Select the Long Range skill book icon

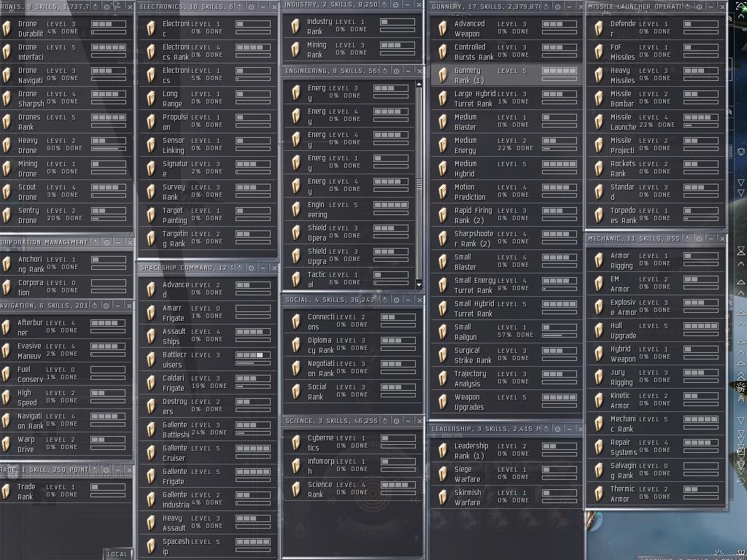coord(151,98)
